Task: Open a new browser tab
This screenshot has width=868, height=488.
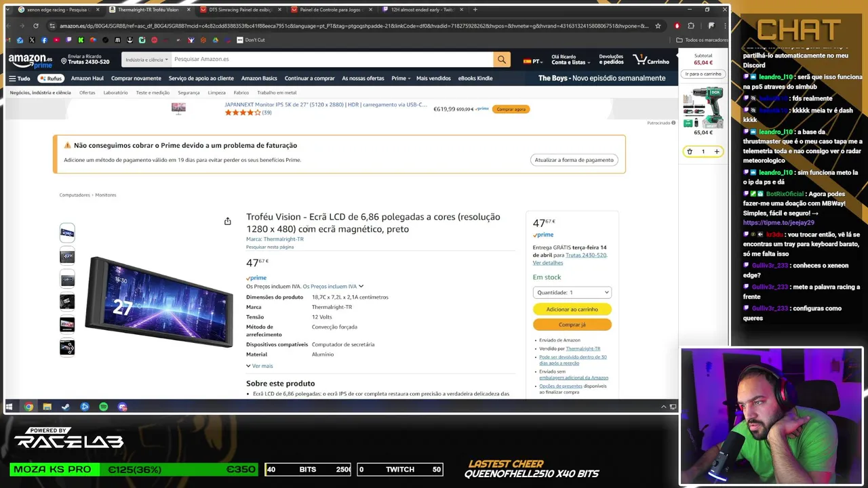Action: (475, 9)
